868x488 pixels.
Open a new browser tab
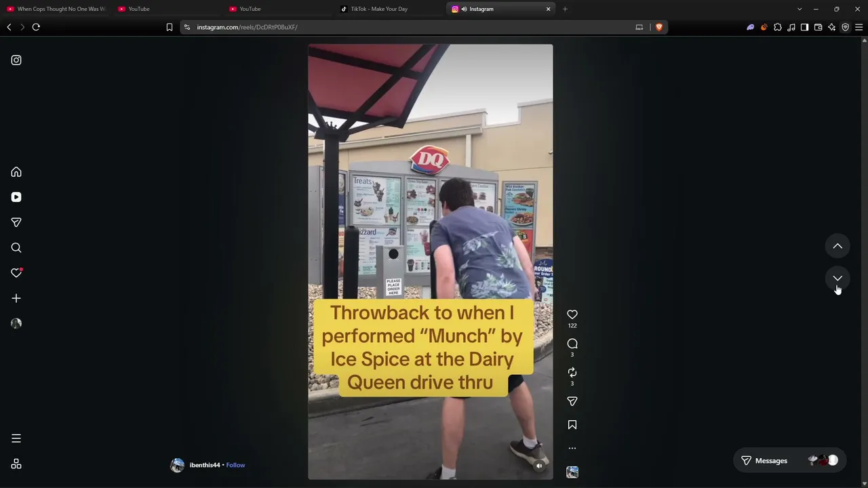[565, 9]
